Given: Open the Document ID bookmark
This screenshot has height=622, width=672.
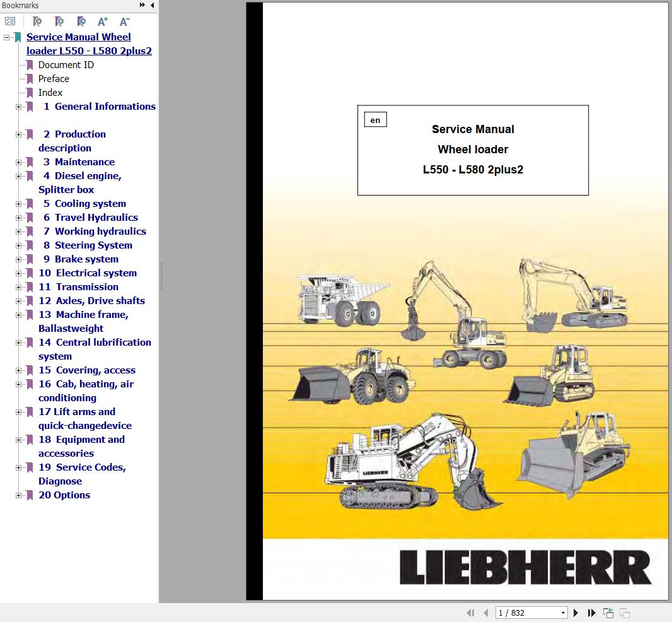Looking at the screenshot, I should 66,65.
